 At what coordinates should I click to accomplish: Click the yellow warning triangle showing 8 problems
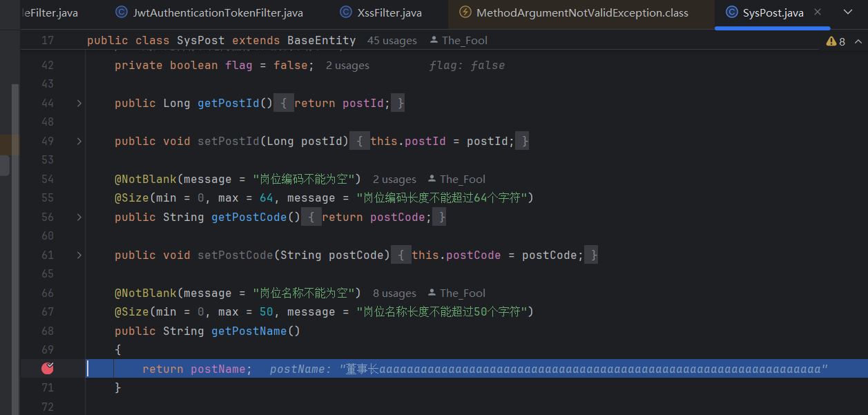coord(831,41)
